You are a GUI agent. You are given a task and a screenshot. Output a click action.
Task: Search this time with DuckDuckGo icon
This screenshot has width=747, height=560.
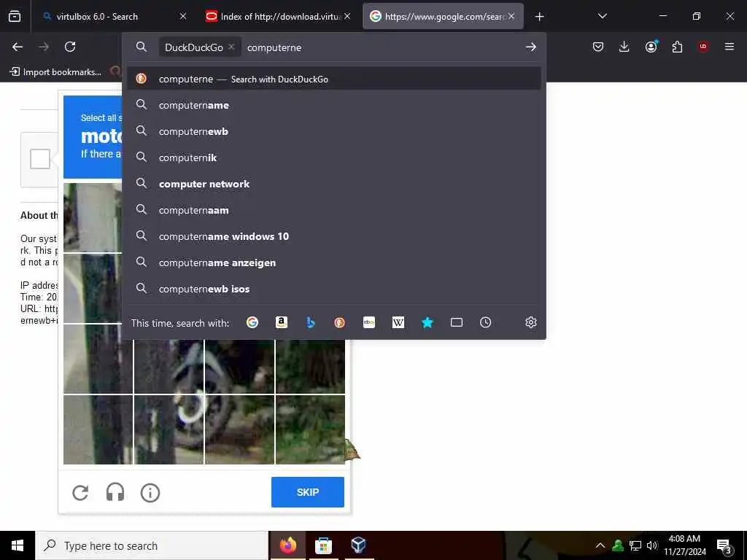click(x=340, y=322)
